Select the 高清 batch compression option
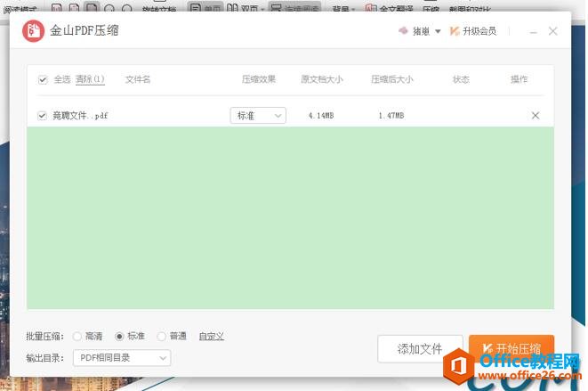 [77, 336]
